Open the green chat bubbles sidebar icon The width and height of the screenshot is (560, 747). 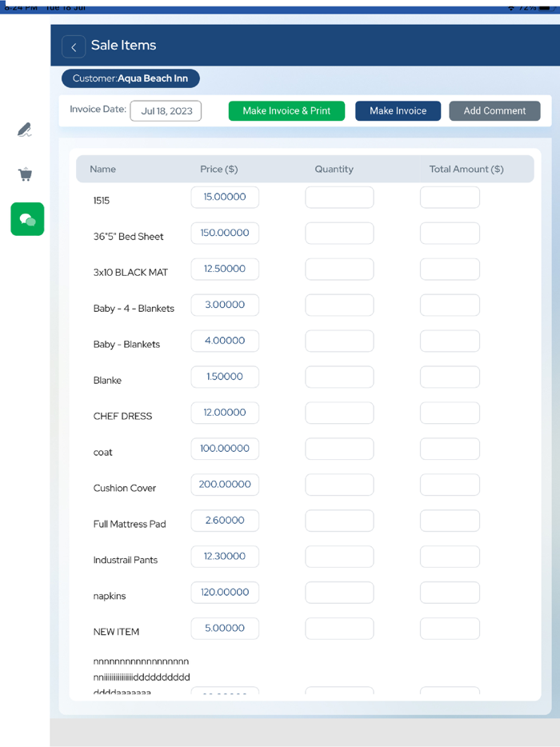point(27,219)
